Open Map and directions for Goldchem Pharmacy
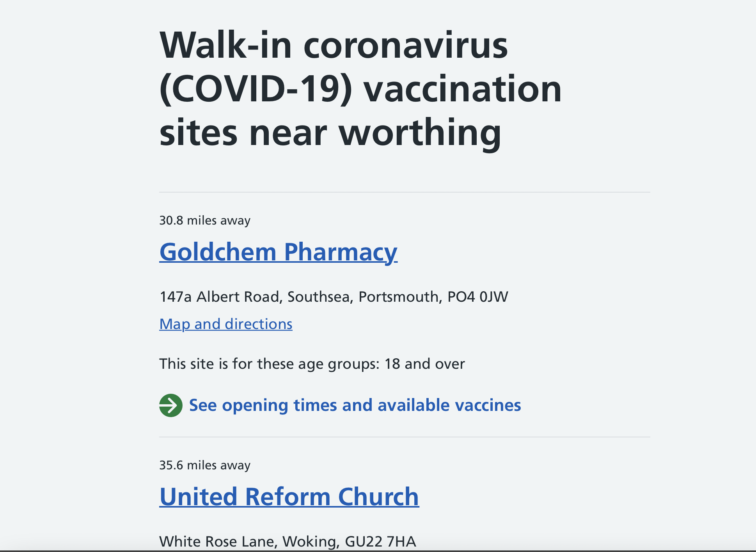The height and width of the screenshot is (552, 756). coord(226,324)
